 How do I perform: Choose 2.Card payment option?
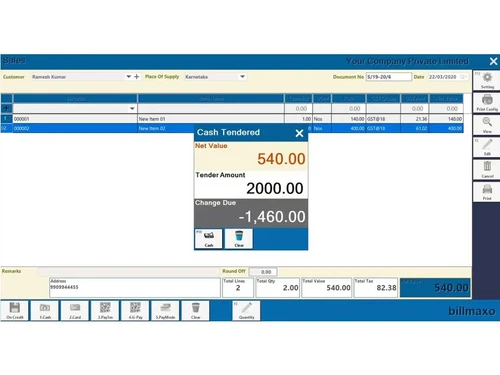(75, 311)
